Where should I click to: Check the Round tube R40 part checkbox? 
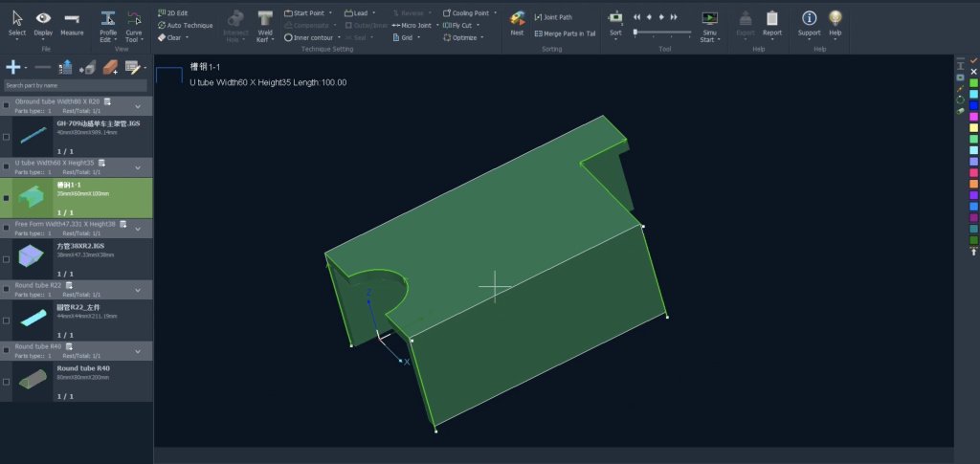7,382
